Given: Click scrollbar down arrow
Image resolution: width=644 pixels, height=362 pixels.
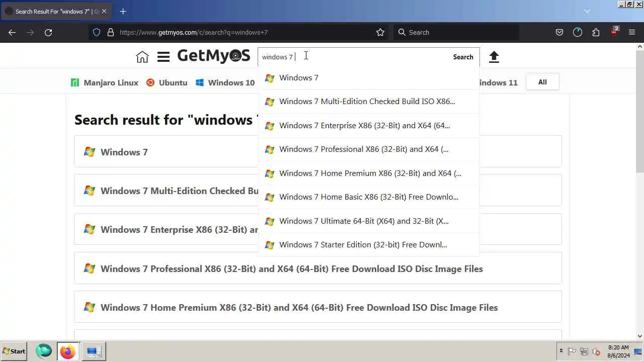Looking at the screenshot, I should click(x=640, y=336).
